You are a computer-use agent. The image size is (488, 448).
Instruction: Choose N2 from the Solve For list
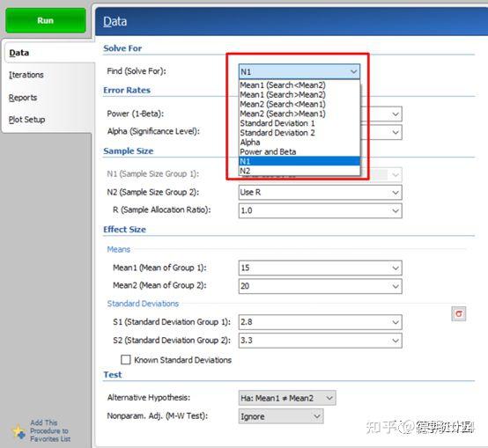click(299, 171)
